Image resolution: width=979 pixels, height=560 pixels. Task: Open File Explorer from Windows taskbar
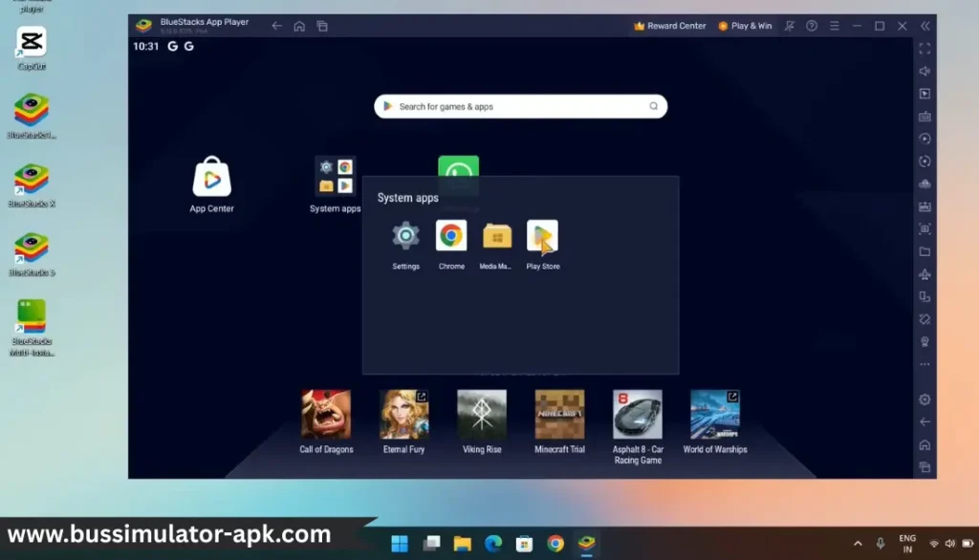click(463, 544)
